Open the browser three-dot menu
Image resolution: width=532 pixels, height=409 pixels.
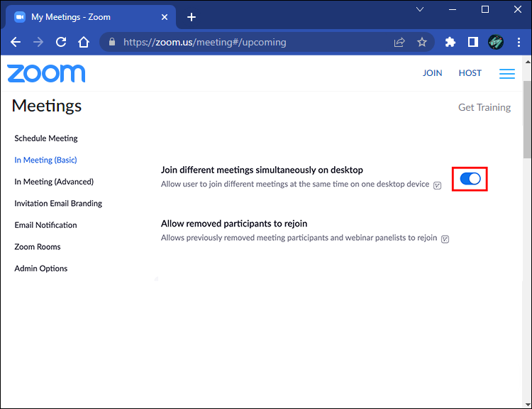coord(519,42)
